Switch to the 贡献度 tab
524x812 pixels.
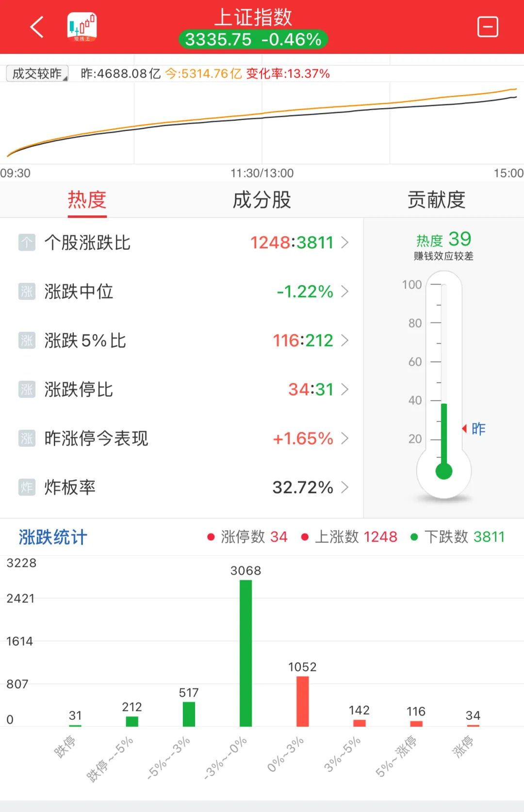(437, 200)
